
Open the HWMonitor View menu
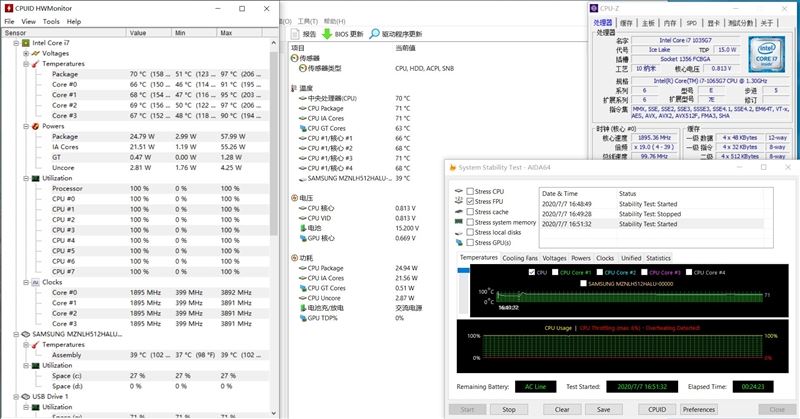pyautogui.click(x=29, y=21)
